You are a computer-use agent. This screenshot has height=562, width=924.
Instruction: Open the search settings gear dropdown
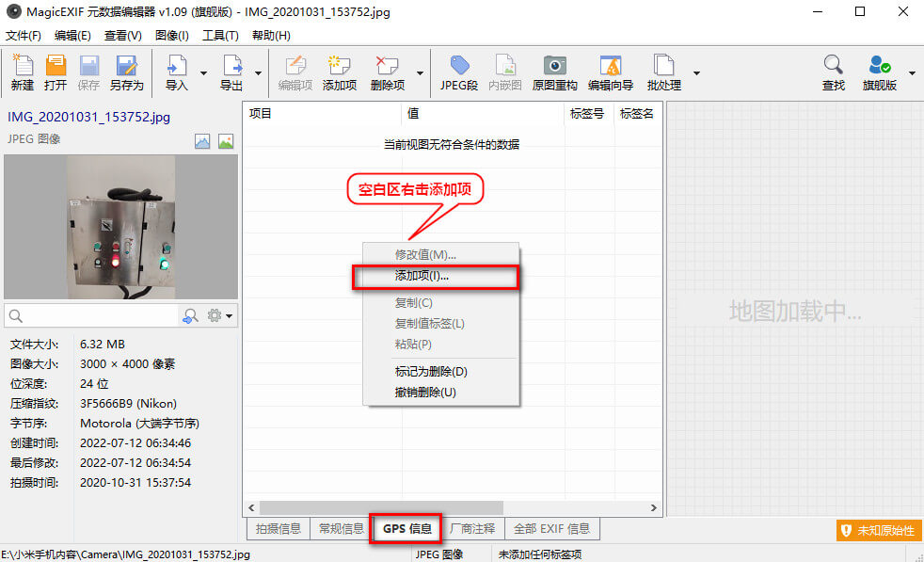click(220, 316)
